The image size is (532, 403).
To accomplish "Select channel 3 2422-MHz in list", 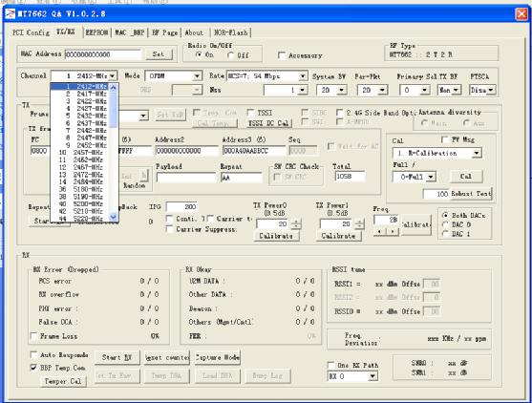I will point(80,101).
